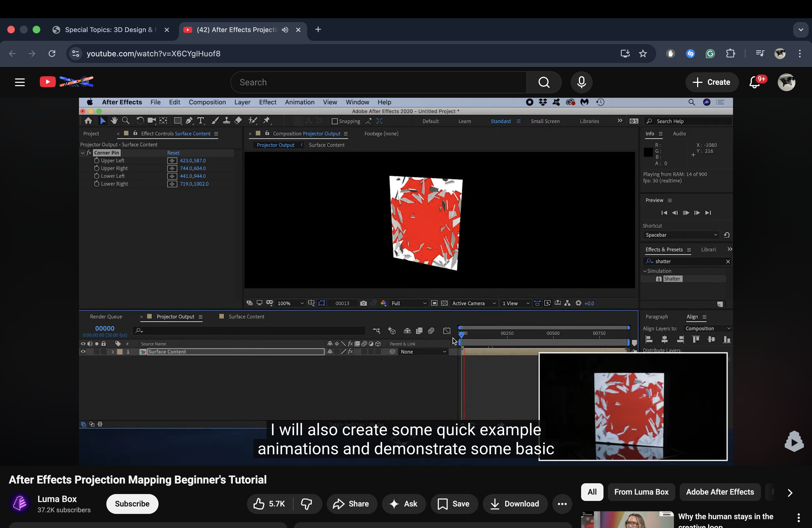Reset the Corner Pin effect
Viewport: 812px width, 528px height.
173,152
